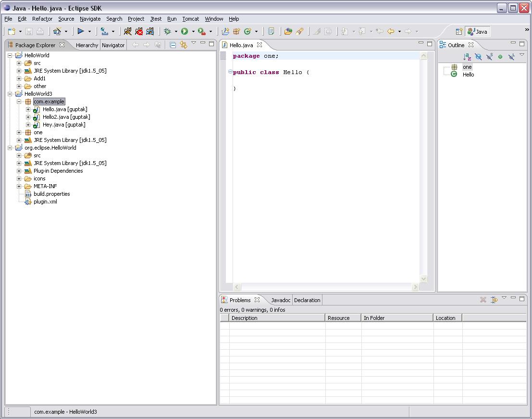Switch to the Navigator tab
The image size is (532, 419).
[x=113, y=45]
